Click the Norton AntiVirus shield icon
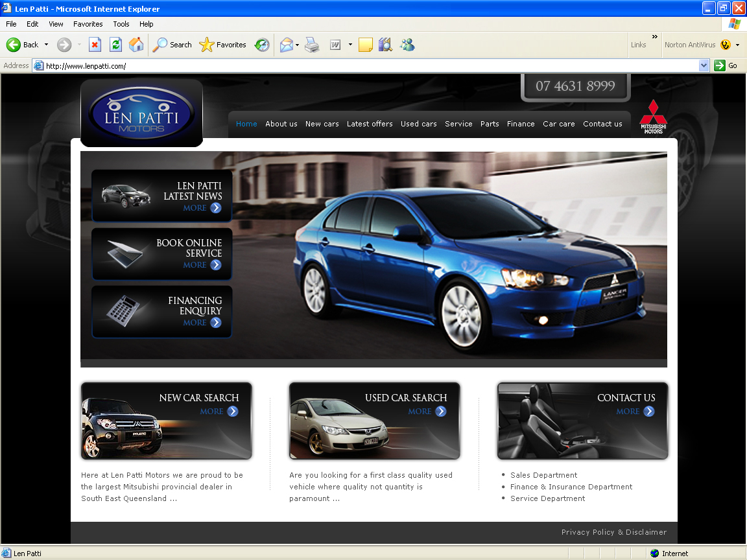The image size is (747, 560). point(726,45)
